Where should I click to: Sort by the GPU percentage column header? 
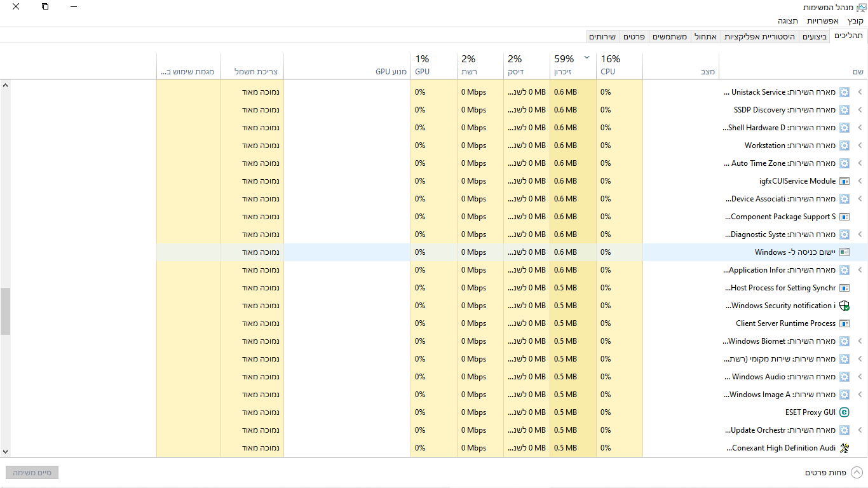(434, 65)
